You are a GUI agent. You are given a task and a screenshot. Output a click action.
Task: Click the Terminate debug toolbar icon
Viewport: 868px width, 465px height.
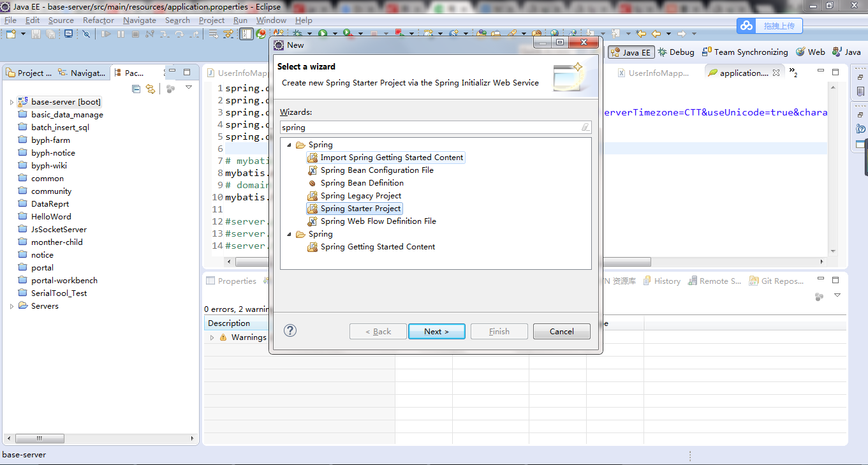tap(135, 33)
